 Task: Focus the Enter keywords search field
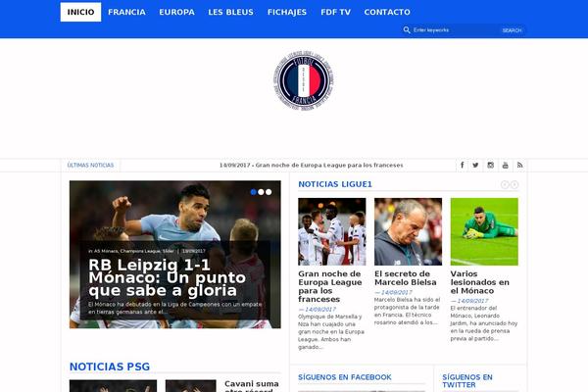pyautogui.click(x=455, y=30)
